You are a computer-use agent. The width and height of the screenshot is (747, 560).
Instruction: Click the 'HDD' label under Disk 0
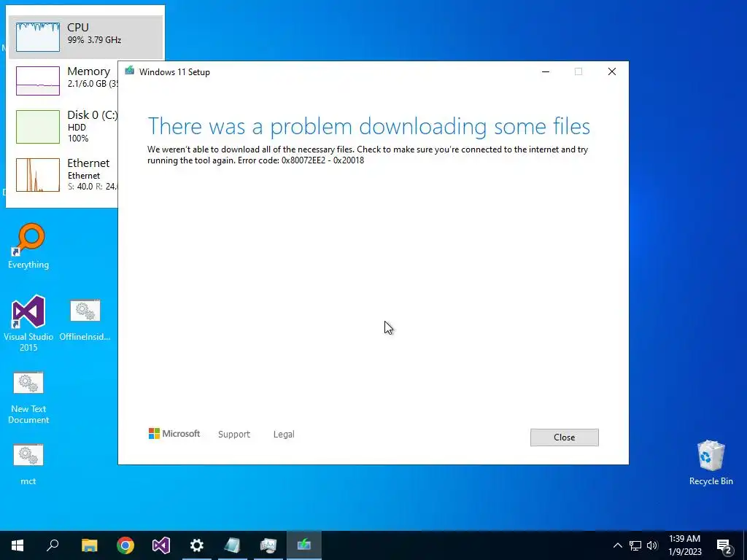pyautogui.click(x=77, y=127)
